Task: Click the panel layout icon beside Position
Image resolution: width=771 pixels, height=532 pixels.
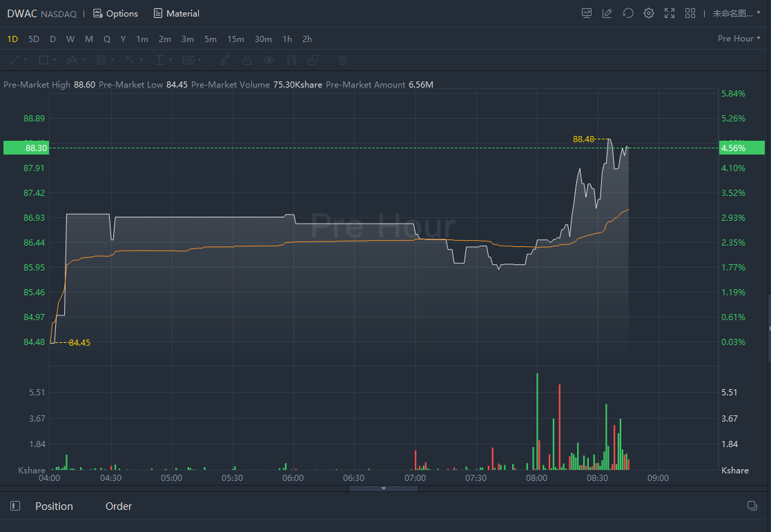Action: click(15, 506)
